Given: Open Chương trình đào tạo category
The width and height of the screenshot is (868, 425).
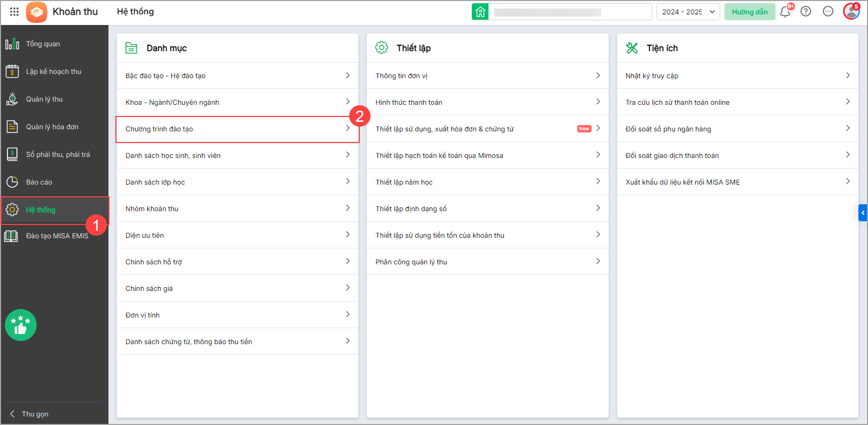Looking at the screenshot, I should (237, 129).
